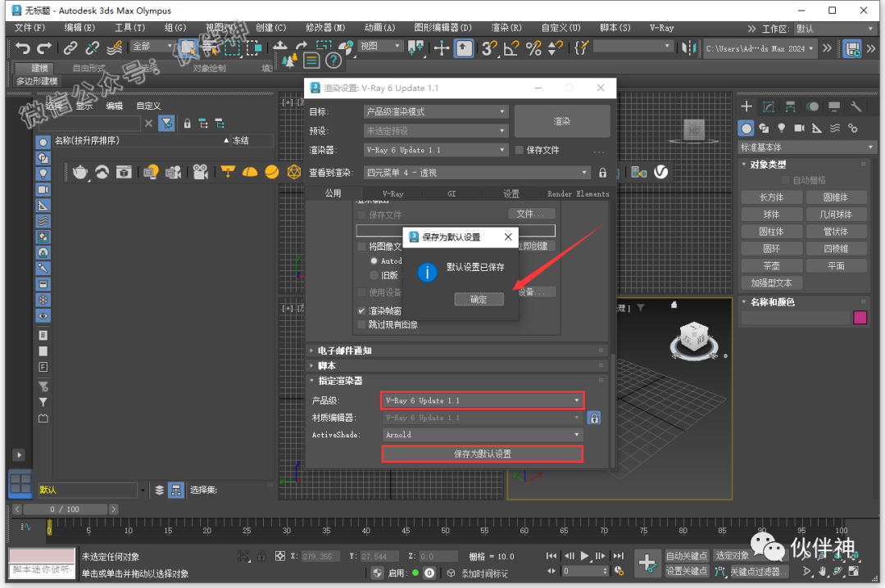The height and width of the screenshot is (588, 885).
Task: Toggle the 3D snaps icon
Action: [x=489, y=48]
